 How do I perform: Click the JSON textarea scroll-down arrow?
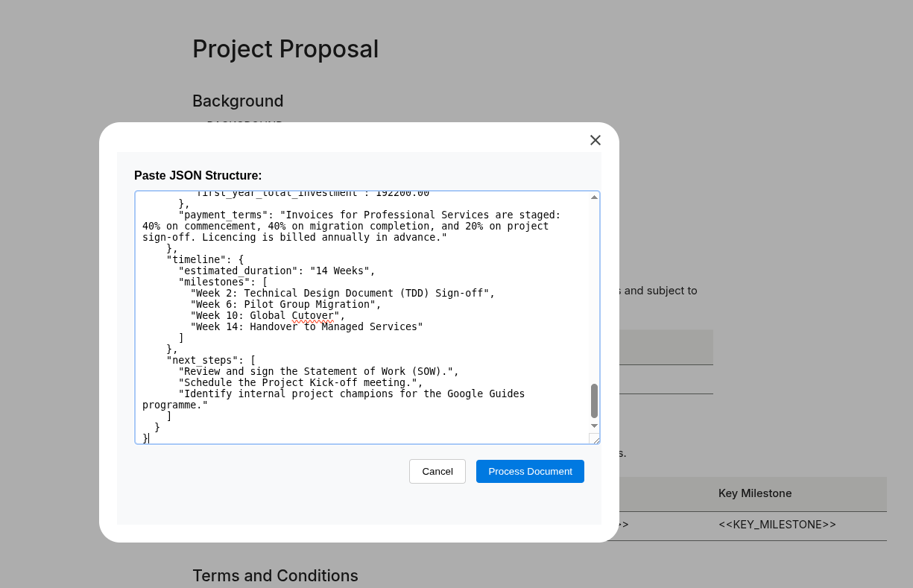pos(594,426)
